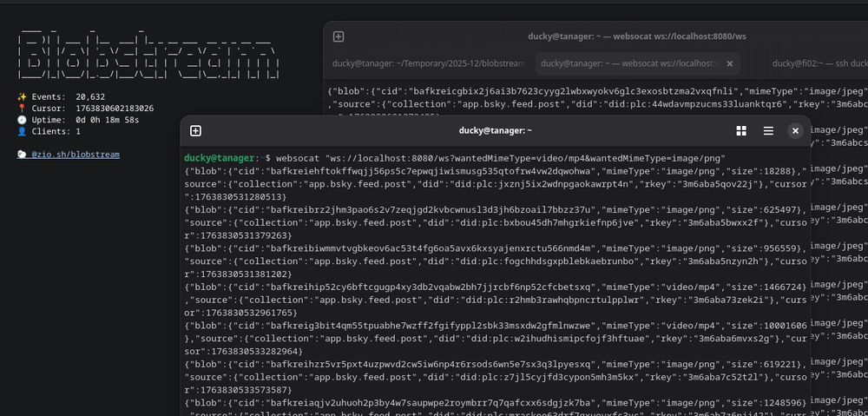Viewport: 868px width, 416px height.
Task: Open the hamburger menu in front terminal
Action: click(x=768, y=131)
